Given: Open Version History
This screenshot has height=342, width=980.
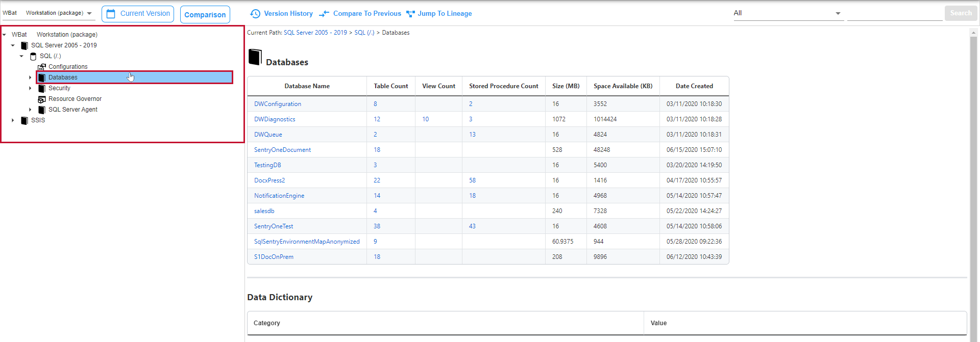Looking at the screenshot, I should point(281,14).
